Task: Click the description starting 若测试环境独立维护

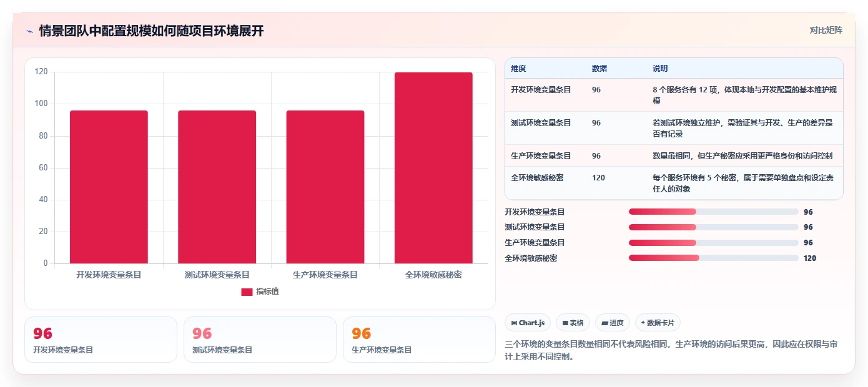Action: click(x=744, y=128)
